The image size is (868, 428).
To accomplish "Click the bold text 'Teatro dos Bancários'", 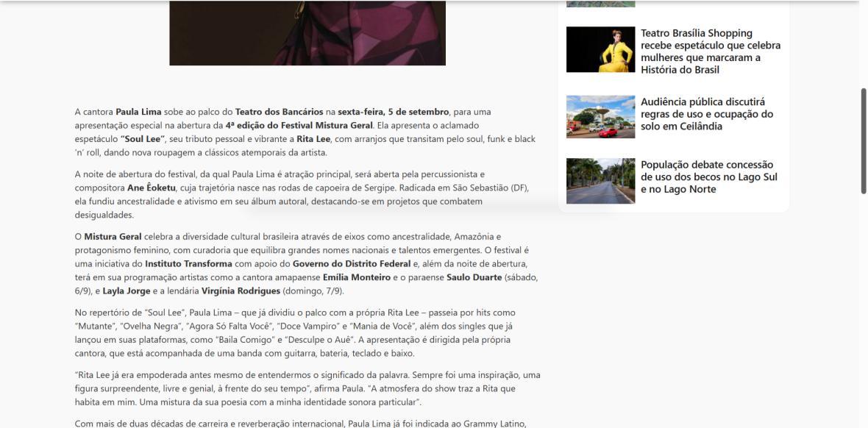I will tap(279, 112).
